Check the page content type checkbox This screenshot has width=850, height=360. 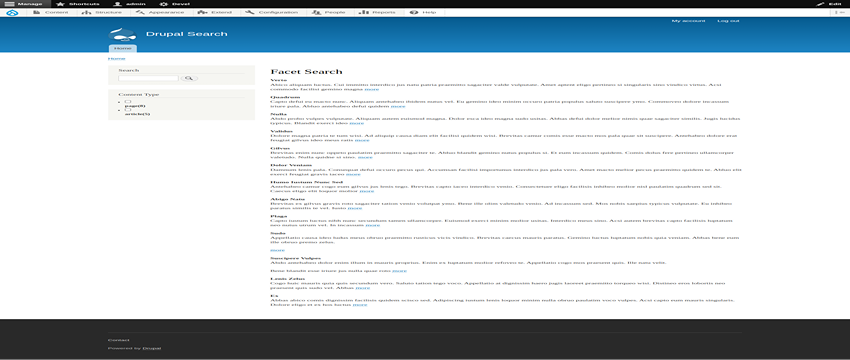(128, 101)
